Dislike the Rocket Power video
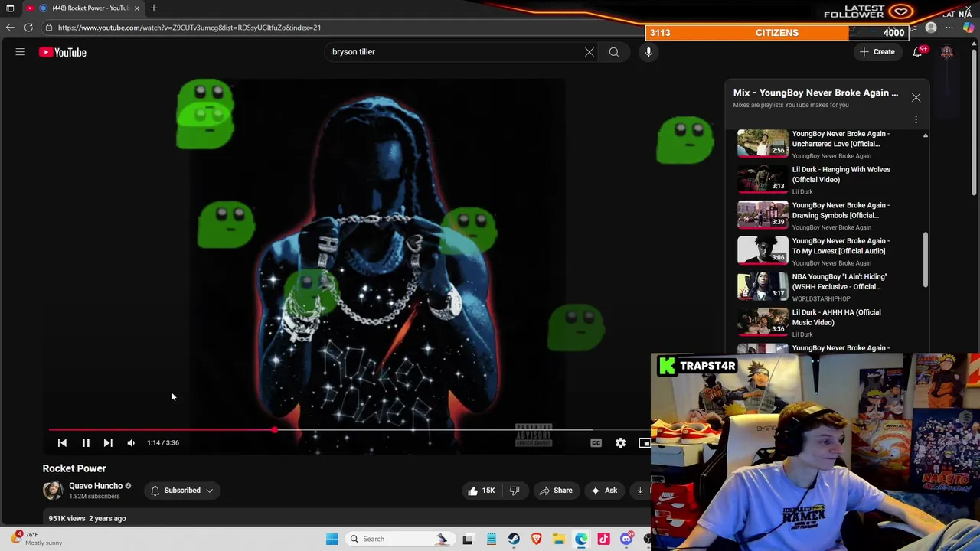The height and width of the screenshot is (551, 980). coord(514,491)
